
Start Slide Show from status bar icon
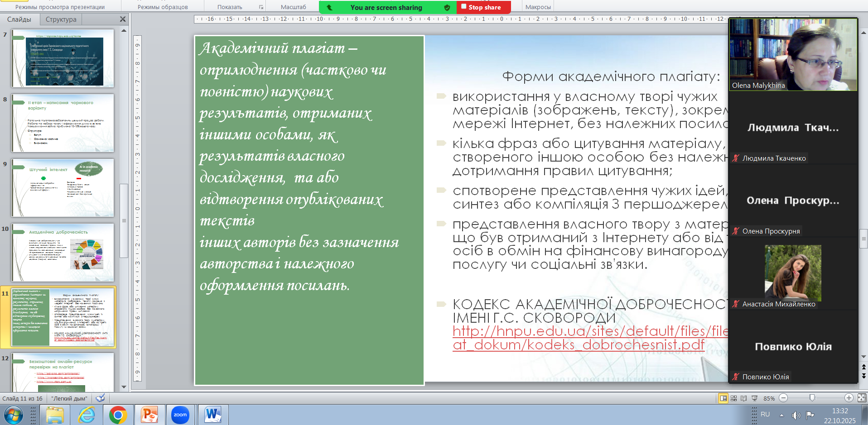coord(754,398)
